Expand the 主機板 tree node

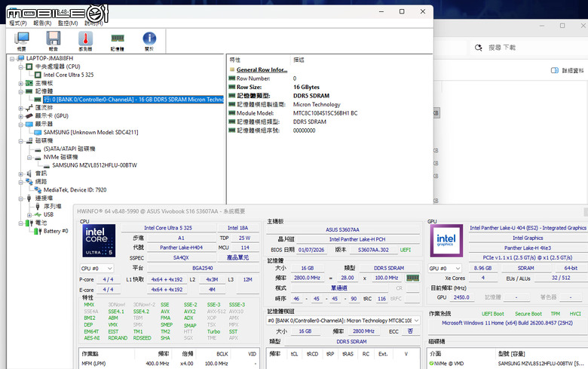pos(21,83)
